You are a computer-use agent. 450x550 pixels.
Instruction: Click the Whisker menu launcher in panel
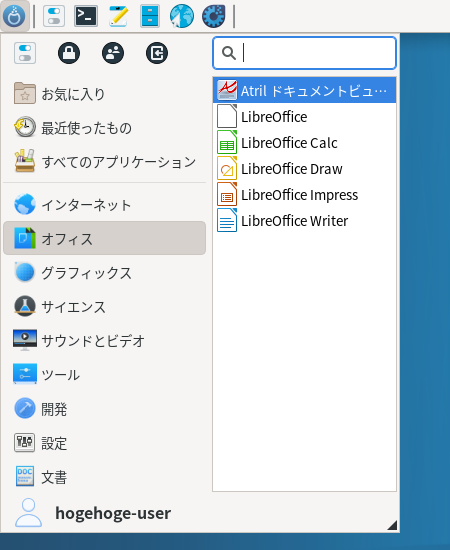(x=14, y=16)
